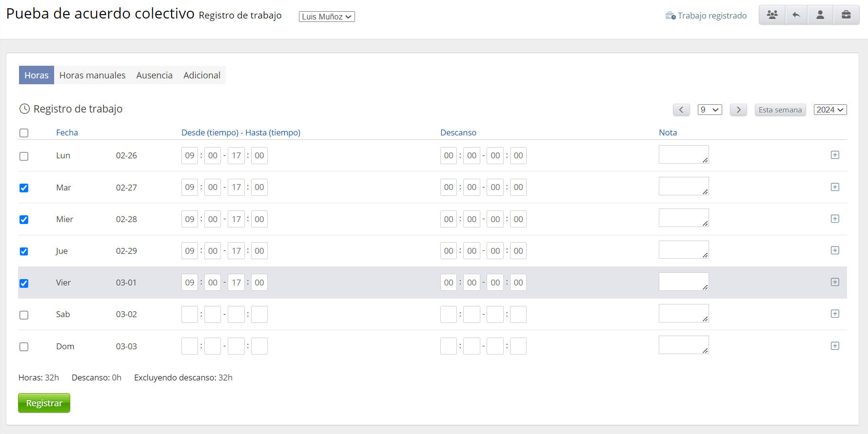The image size is (868, 434).
Task: Open the Luis Muñoz employee dropdown
Action: 327,17
